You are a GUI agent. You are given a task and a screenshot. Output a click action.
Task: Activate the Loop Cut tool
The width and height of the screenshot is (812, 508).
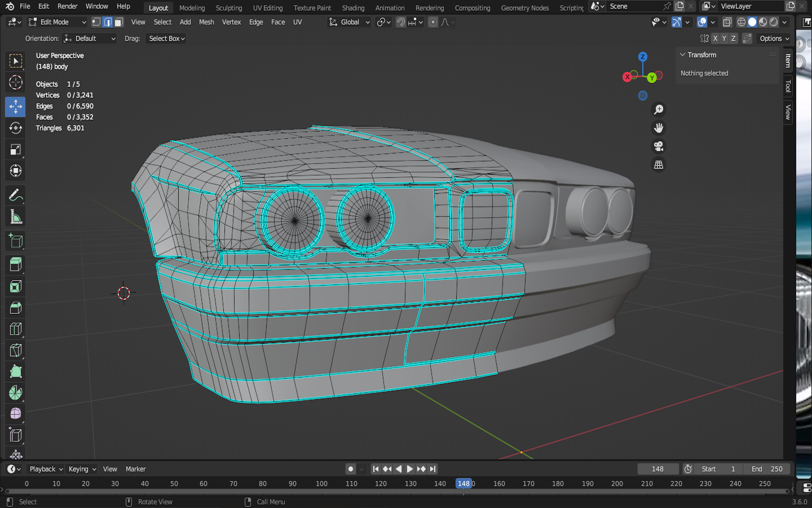tap(15, 329)
